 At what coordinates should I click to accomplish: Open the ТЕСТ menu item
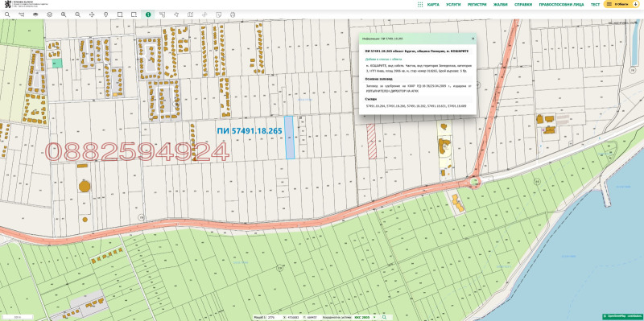pyautogui.click(x=595, y=5)
